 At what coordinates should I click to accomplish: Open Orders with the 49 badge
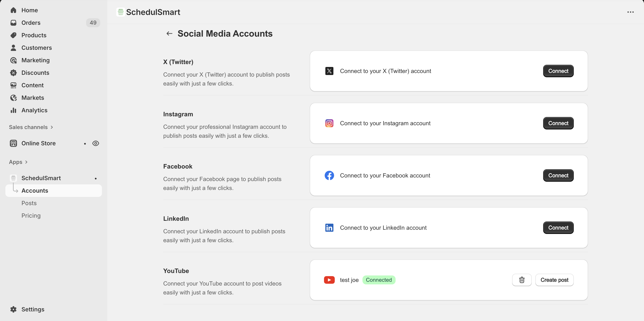[x=31, y=23]
